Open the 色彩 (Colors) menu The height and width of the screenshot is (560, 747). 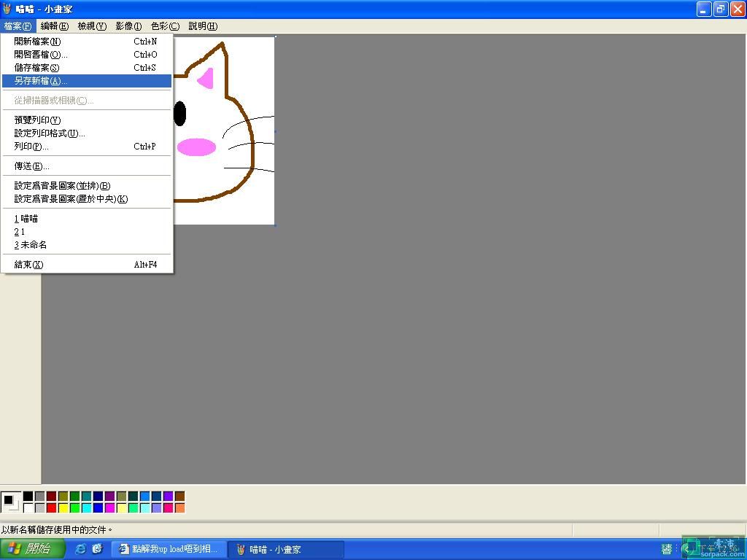pos(165,26)
